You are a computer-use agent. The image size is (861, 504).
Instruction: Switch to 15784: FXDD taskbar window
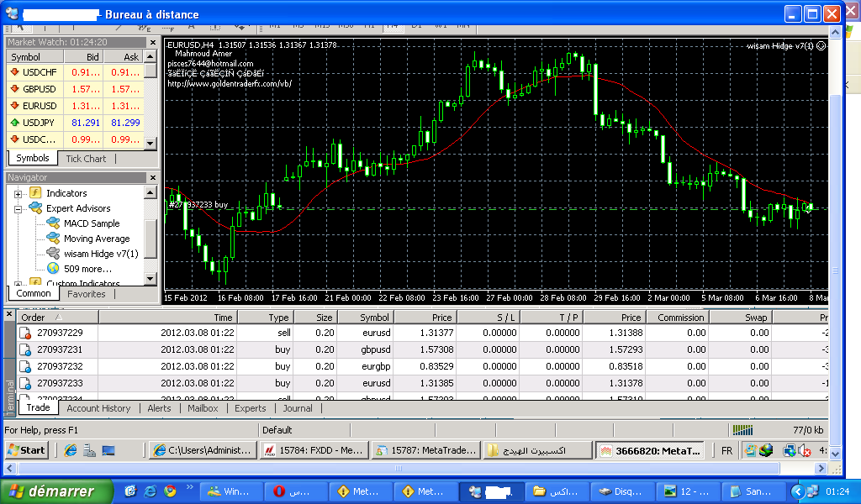pos(314,450)
